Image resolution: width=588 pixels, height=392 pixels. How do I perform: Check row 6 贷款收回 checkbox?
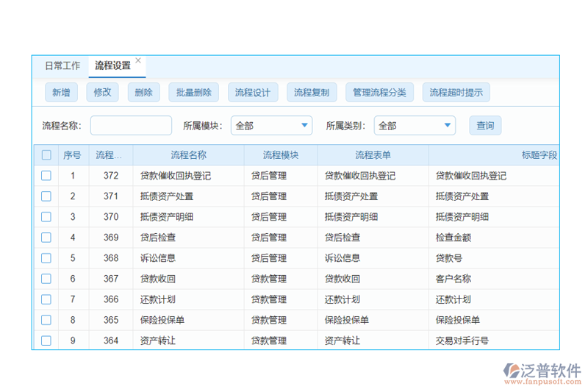pos(46,279)
